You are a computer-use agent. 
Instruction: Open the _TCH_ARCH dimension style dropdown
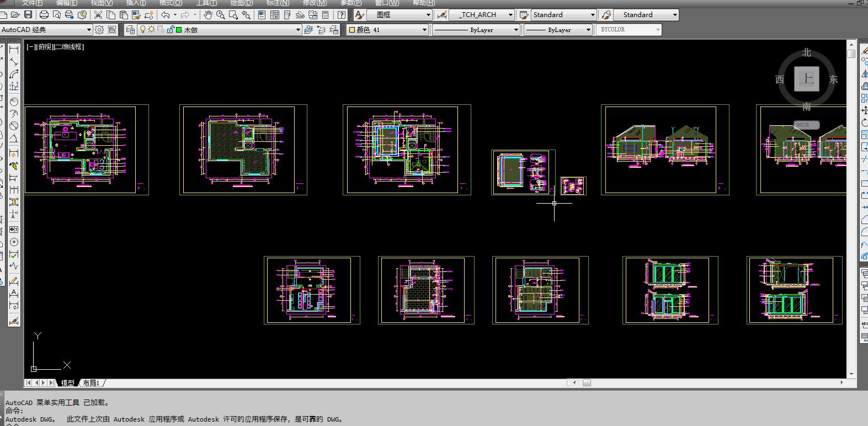point(510,15)
